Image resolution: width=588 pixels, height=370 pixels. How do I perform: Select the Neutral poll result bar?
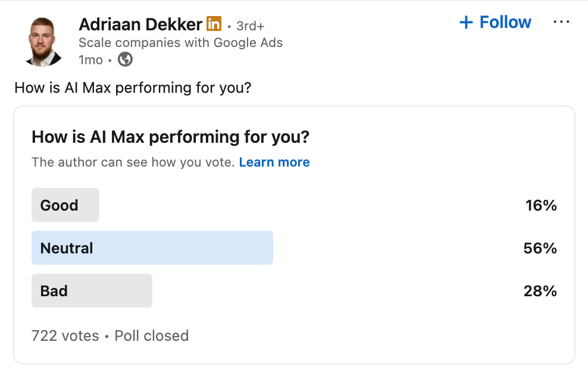[152, 248]
